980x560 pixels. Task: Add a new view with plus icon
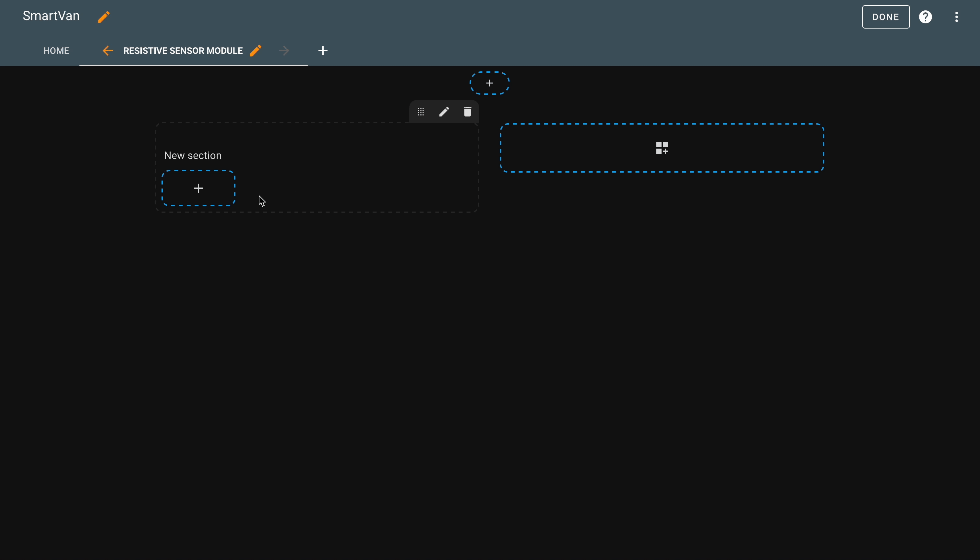(x=323, y=51)
